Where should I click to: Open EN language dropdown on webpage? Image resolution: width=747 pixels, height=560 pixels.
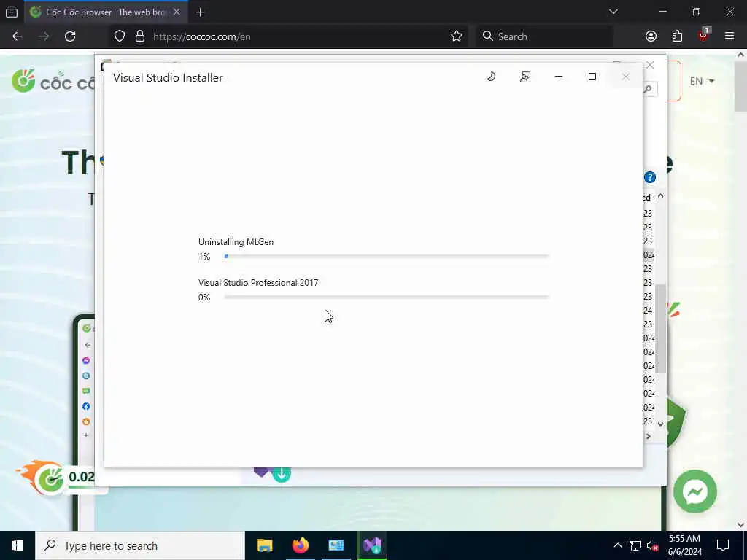coord(703,81)
